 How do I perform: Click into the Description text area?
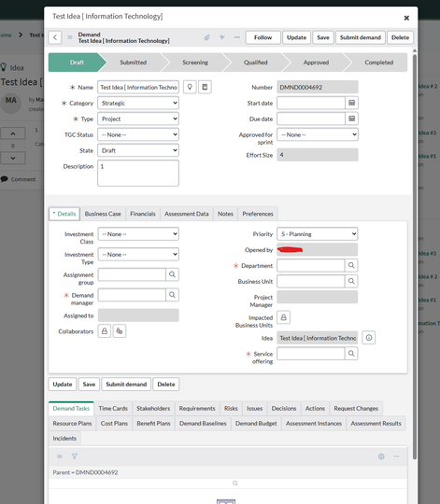pos(138,174)
